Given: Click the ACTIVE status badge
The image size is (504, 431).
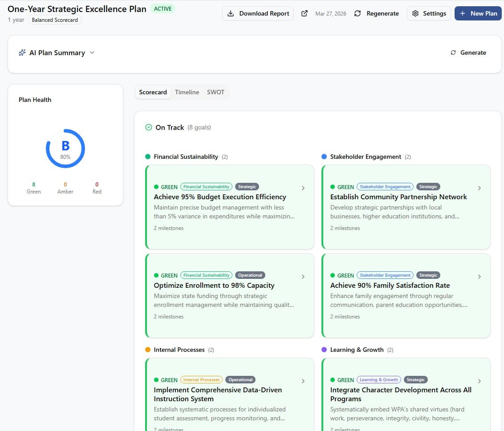Looking at the screenshot, I should click(x=163, y=8).
